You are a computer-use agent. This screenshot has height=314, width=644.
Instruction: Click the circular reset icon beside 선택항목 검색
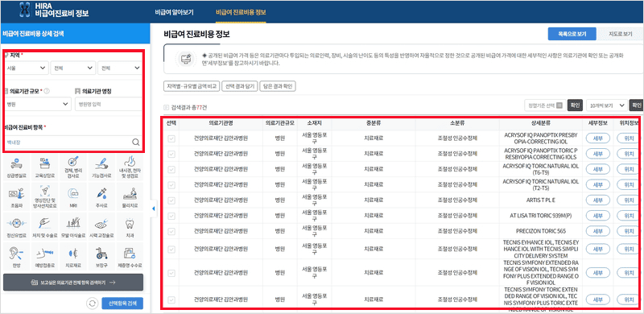point(93,304)
